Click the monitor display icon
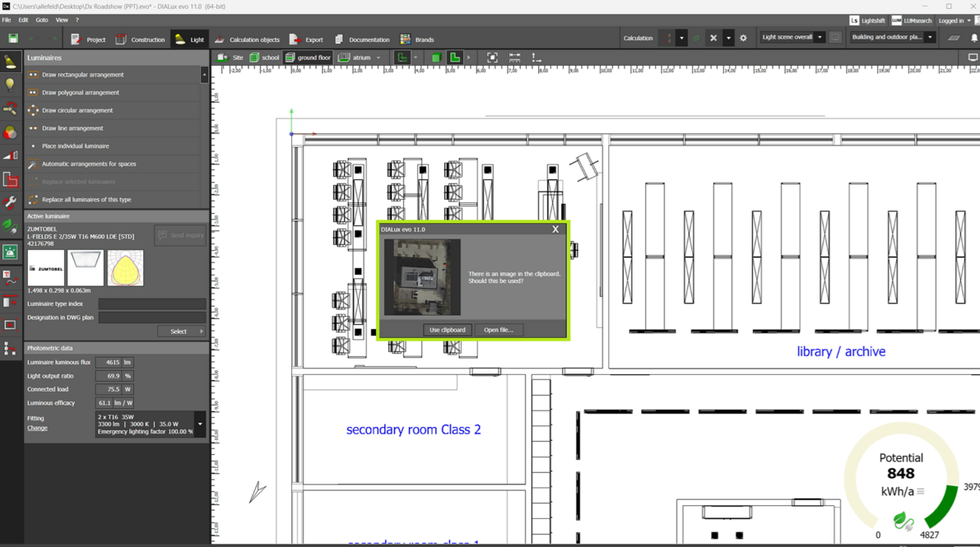 point(973,58)
